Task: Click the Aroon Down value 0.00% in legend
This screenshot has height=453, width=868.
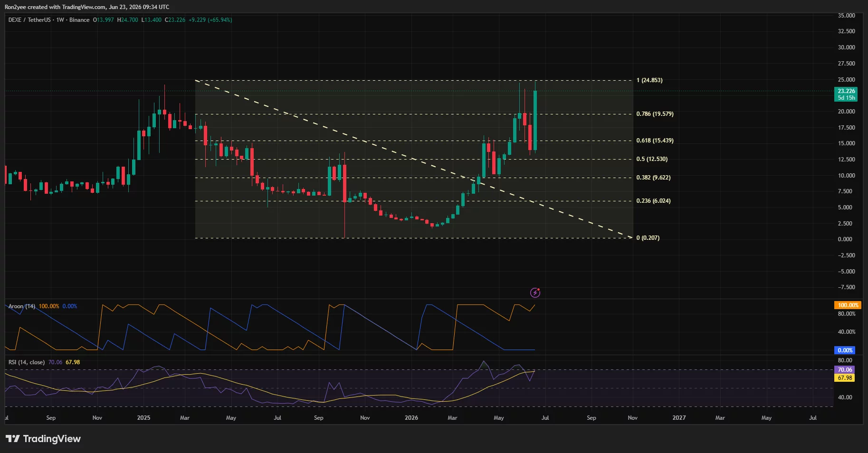Action: coord(70,306)
